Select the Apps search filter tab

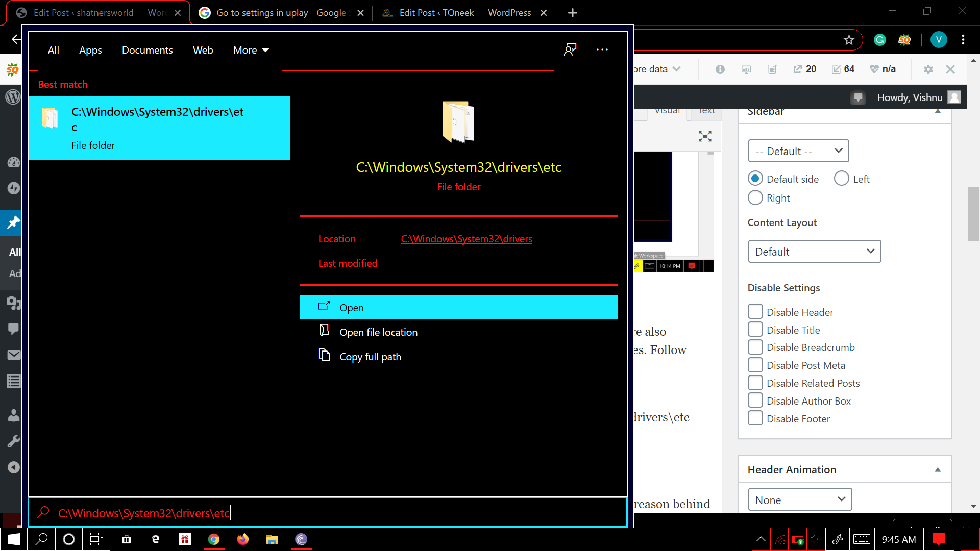click(x=90, y=50)
